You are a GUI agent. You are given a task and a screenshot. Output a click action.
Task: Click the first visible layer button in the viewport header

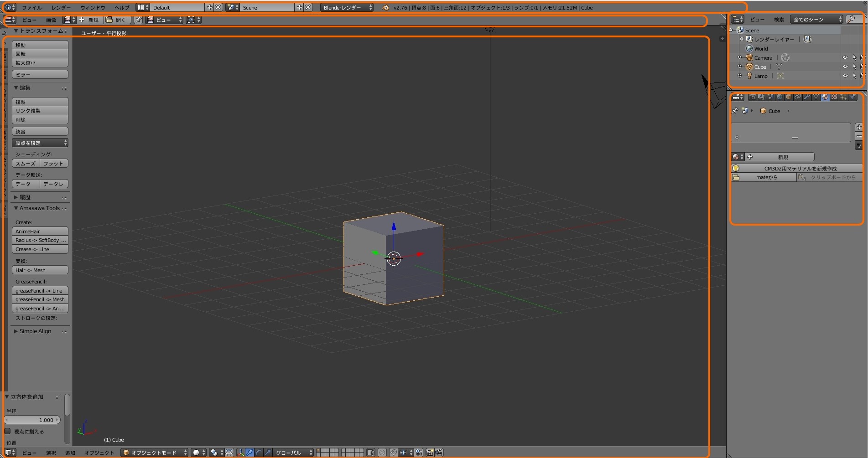pos(318,451)
